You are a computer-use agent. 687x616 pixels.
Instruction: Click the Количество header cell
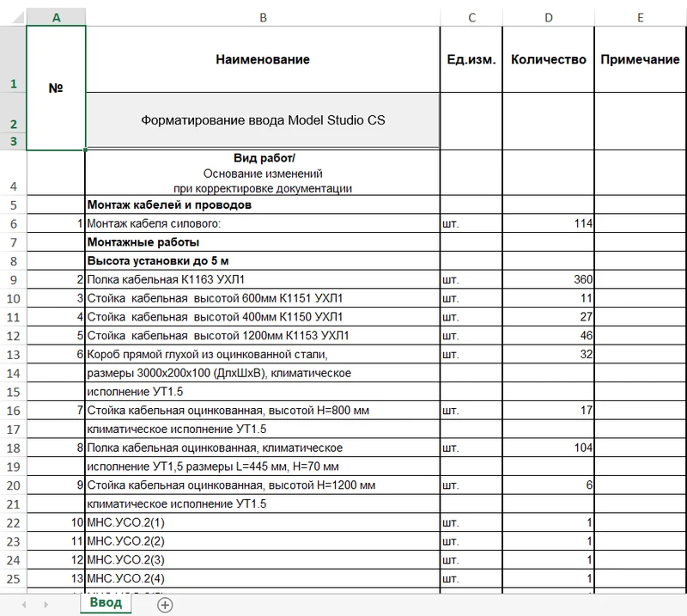pyautogui.click(x=548, y=59)
